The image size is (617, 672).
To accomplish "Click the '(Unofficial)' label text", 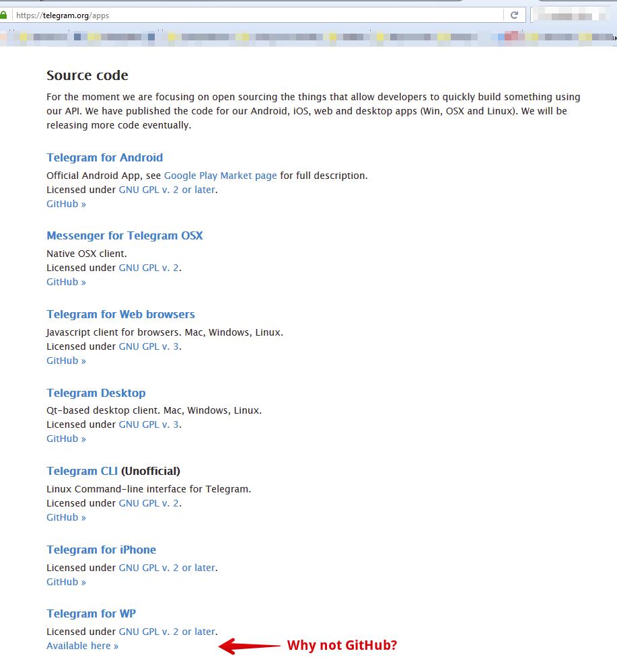I will (151, 472).
